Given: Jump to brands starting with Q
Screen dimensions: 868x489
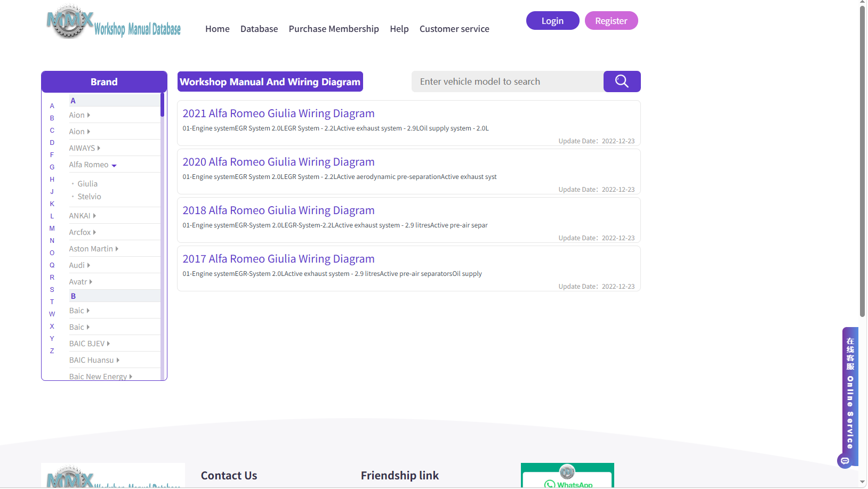Looking at the screenshot, I should coord(52,265).
